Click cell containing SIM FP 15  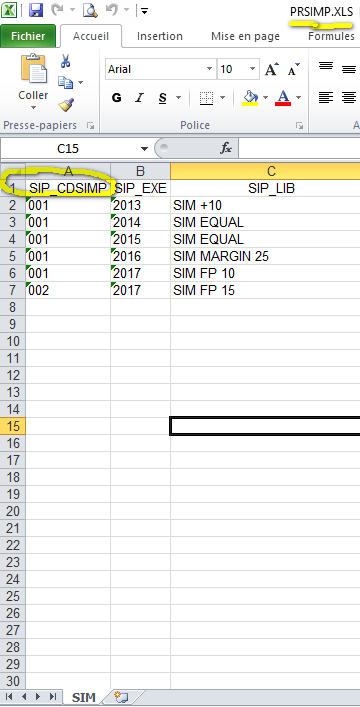coord(265,290)
